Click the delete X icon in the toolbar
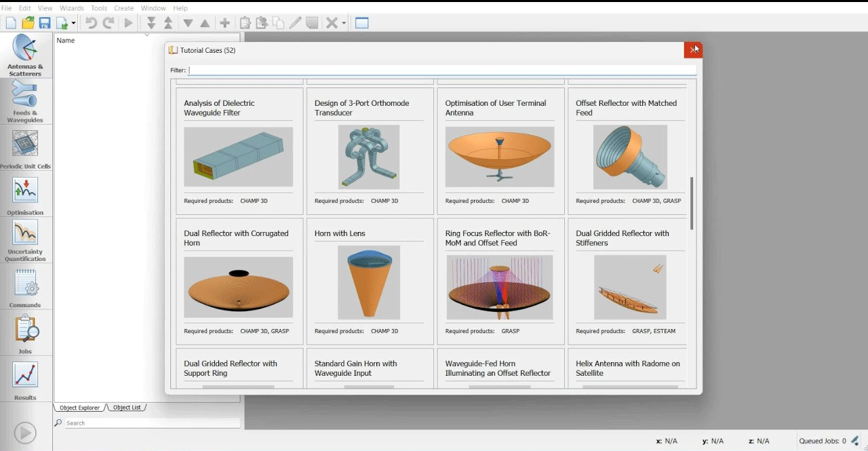Screen dimensions: 868x451 click(x=332, y=23)
